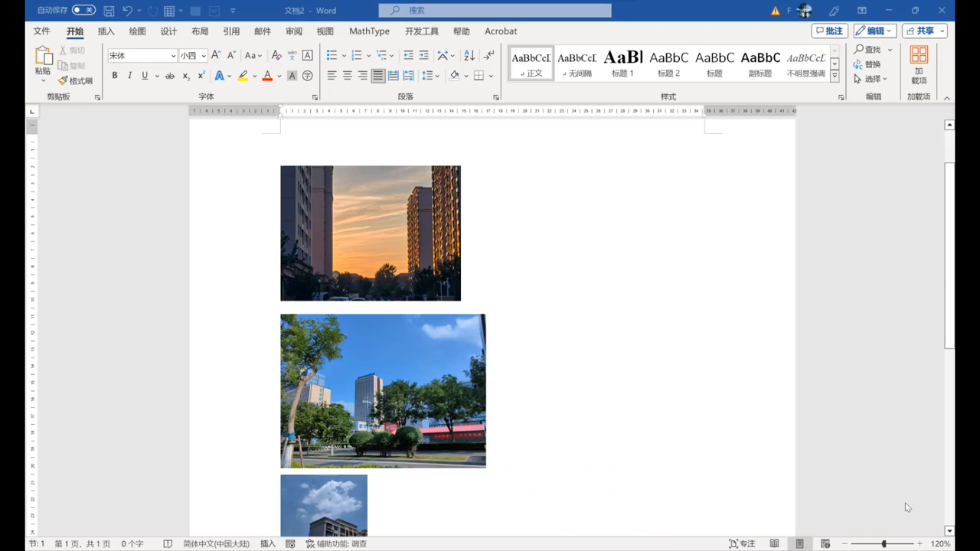Select the sunset buildings photo
Image resolution: width=980 pixels, height=551 pixels.
[371, 233]
